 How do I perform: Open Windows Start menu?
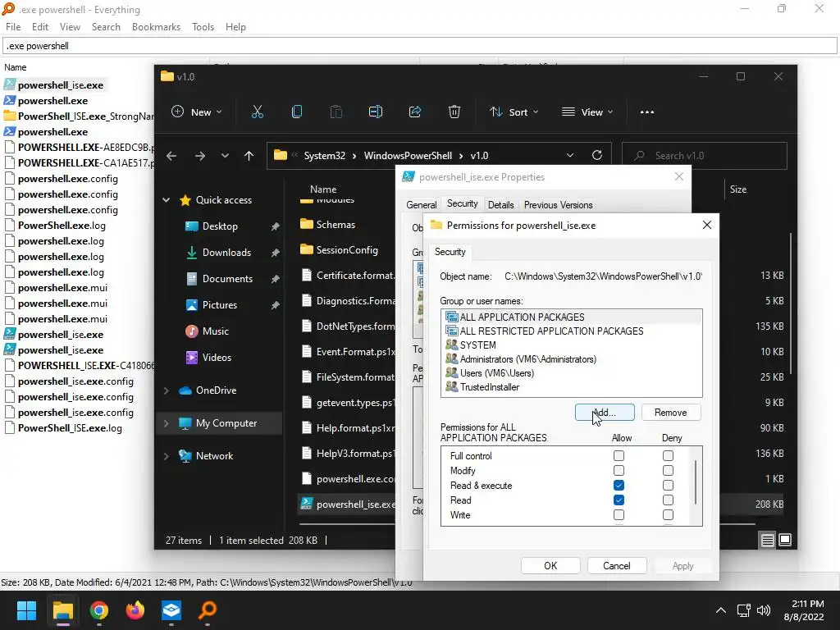(26, 610)
